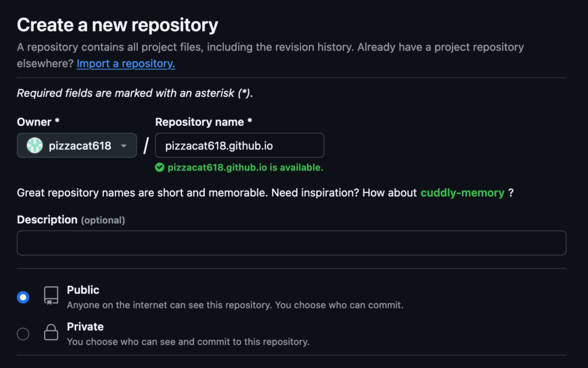Select the Private radio button
Viewport: 588px width, 368px height.
tap(23, 334)
